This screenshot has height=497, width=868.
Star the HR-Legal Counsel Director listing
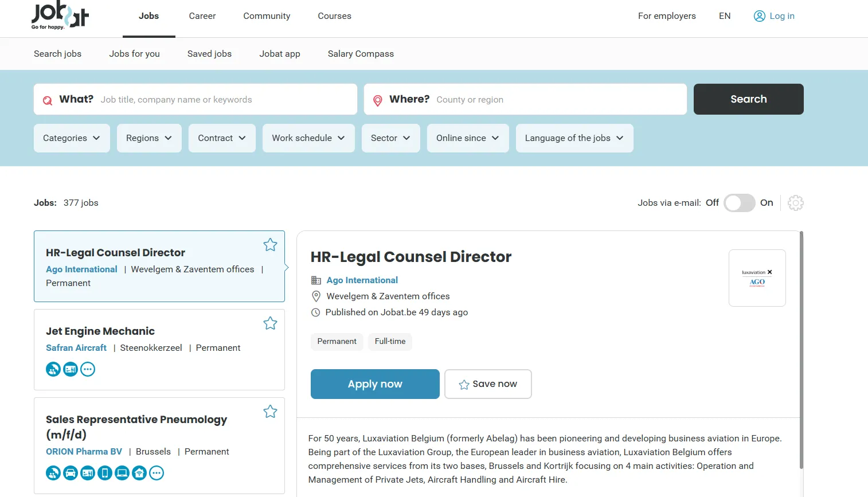[x=270, y=245]
